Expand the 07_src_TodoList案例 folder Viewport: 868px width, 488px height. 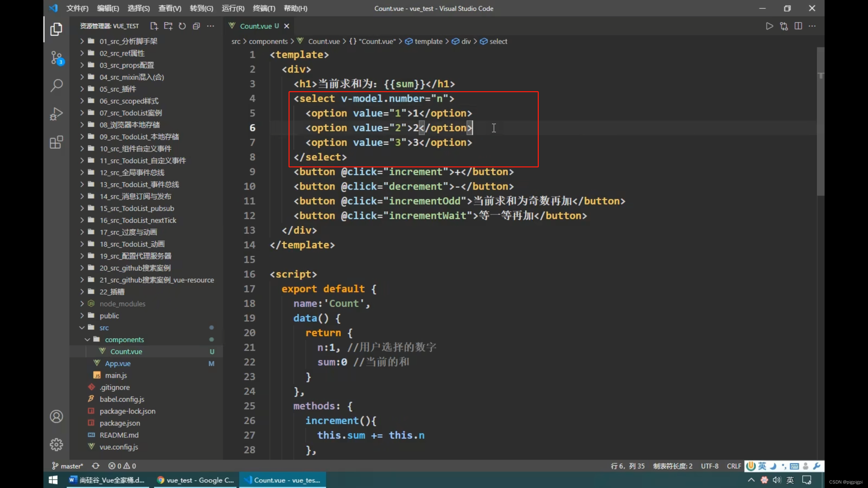[x=146, y=113]
